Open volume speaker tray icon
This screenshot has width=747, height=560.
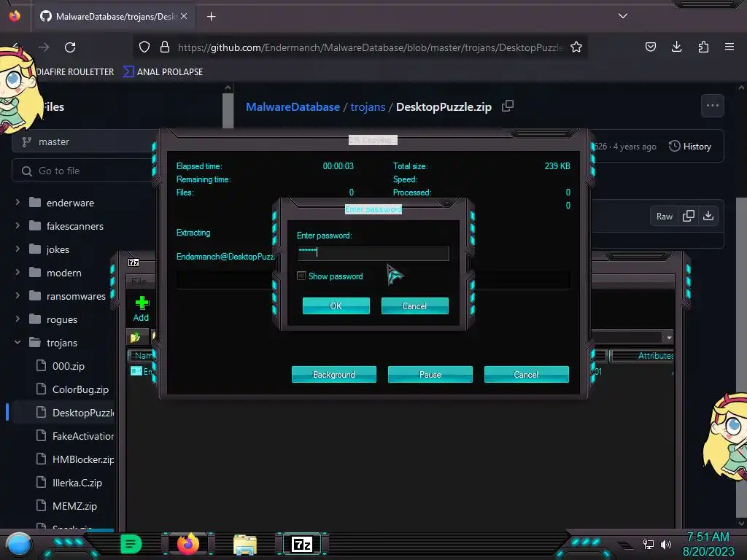pos(666,544)
